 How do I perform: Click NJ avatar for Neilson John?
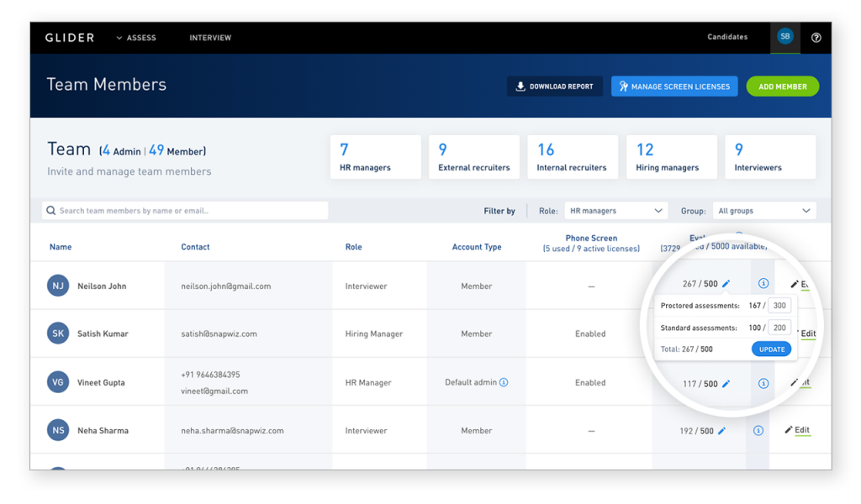[x=58, y=286]
